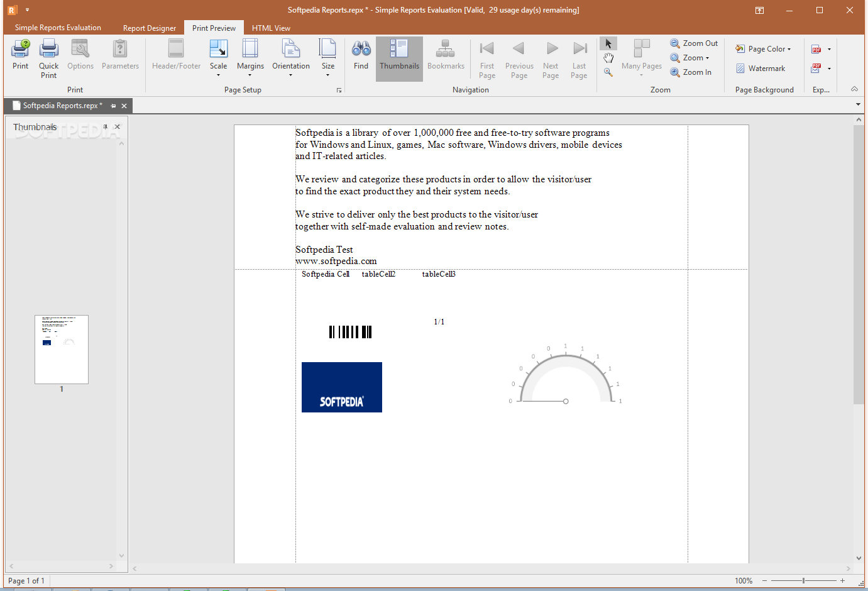Click the application R logo icon
This screenshot has height=591, width=868.
coord(12,10)
